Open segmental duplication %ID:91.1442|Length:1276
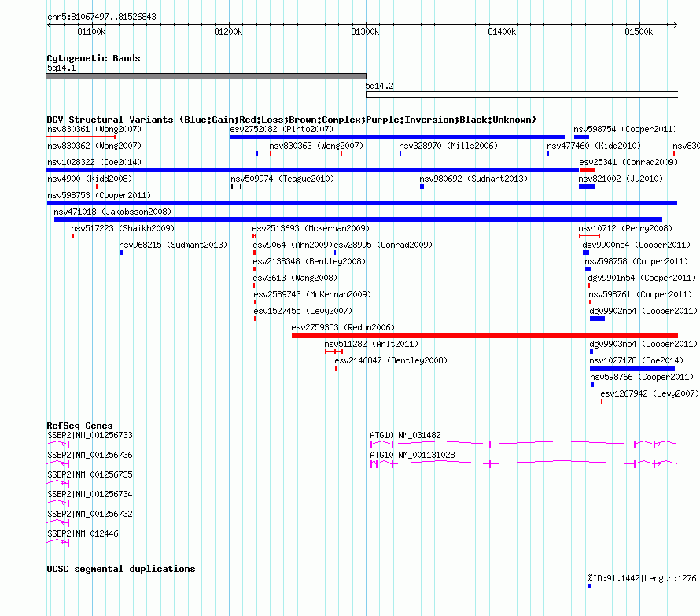The width and height of the screenshot is (700, 616). (x=642, y=578)
